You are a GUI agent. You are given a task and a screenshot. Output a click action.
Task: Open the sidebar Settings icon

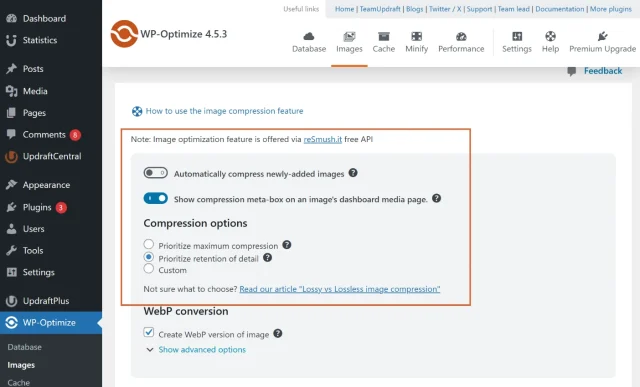click(12, 272)
